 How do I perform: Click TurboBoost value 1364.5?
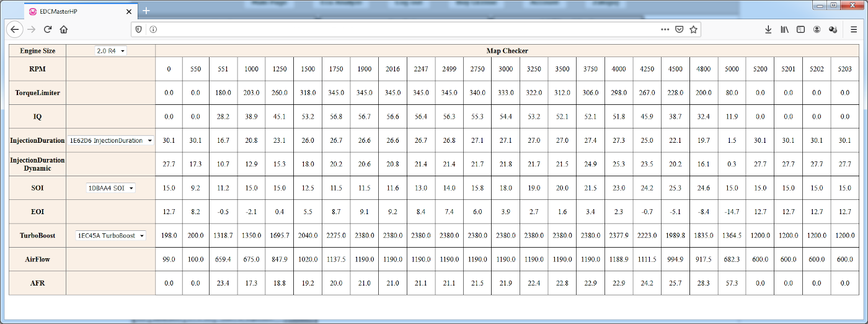click(x=732, y=236)
